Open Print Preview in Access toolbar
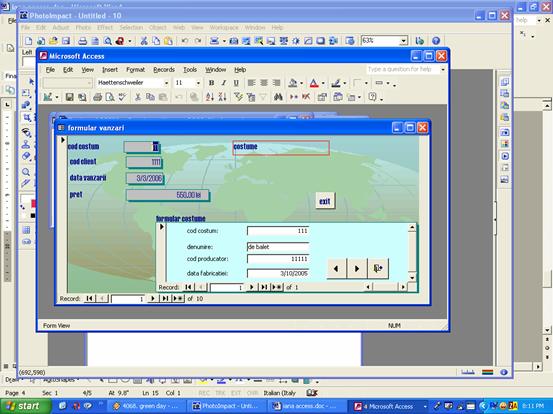The width and height of the screenshot is (553, 414). [110, 97]
